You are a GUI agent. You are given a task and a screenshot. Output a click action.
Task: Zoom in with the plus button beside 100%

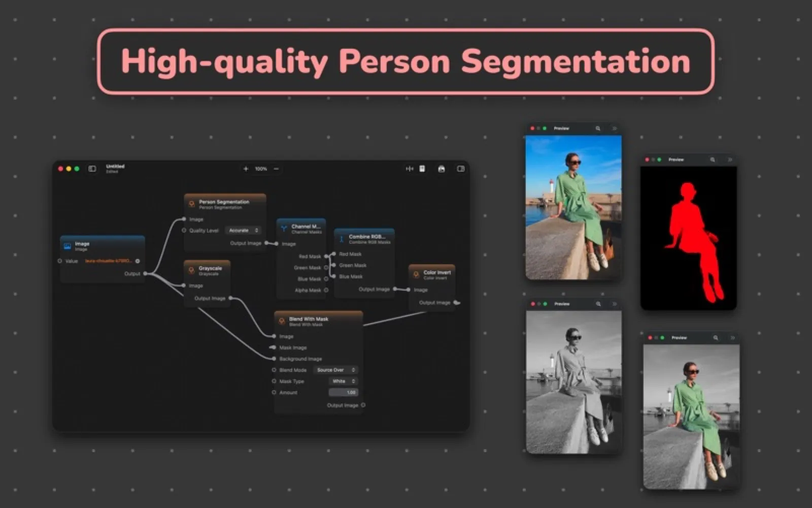[246, 169]
